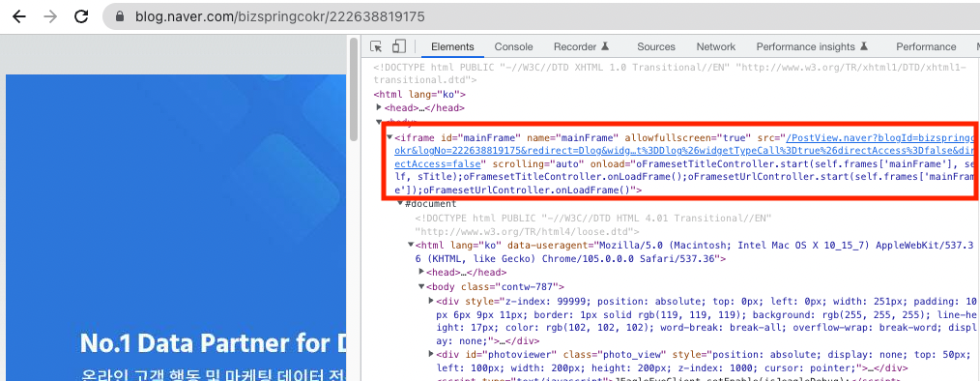Viewport: 980px width, 381px height.
Task: Collapse the mainFrame iframe node
Action: point(390,137)
